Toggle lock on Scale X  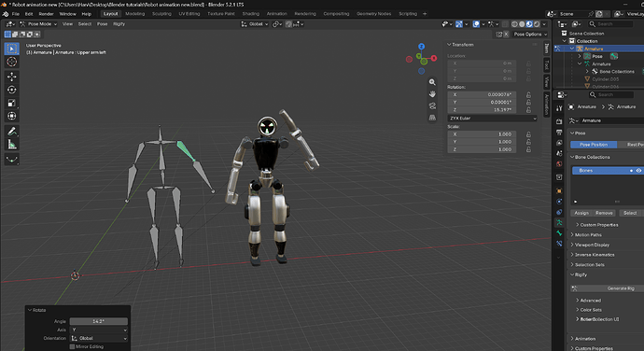(x=528, y=134)
